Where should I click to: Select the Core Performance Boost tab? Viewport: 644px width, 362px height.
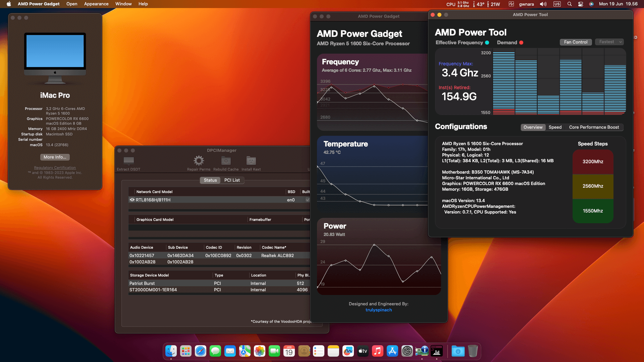click(x=594, y=127)
